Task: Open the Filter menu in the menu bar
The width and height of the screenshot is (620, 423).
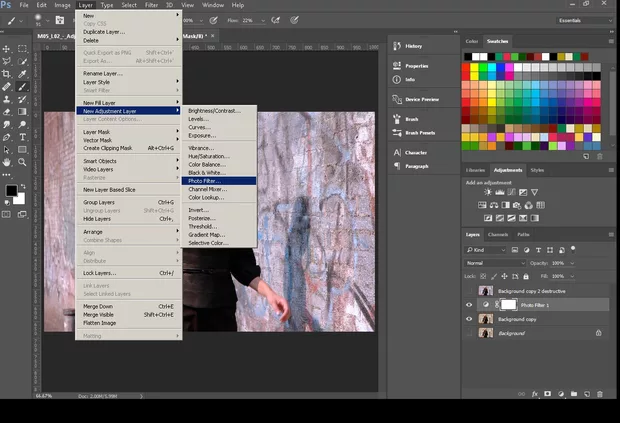Action: 151,5
